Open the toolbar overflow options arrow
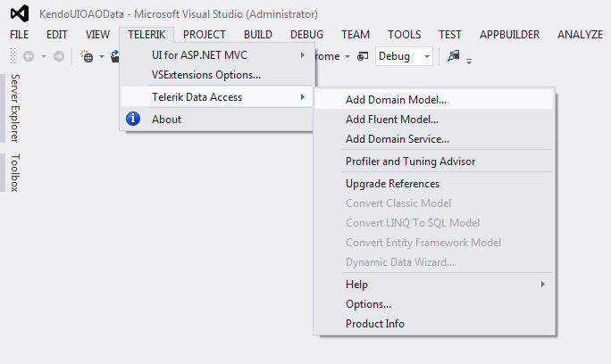 click(469, 61)
